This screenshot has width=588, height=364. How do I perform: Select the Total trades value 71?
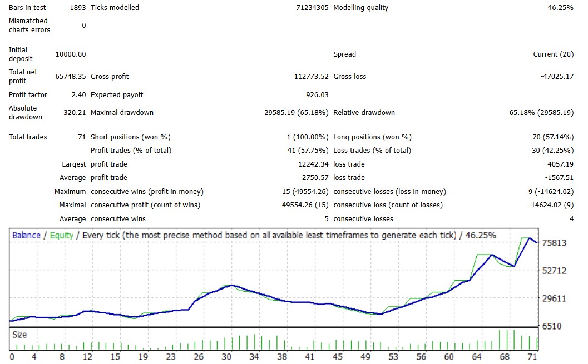[x=82, y=137]
